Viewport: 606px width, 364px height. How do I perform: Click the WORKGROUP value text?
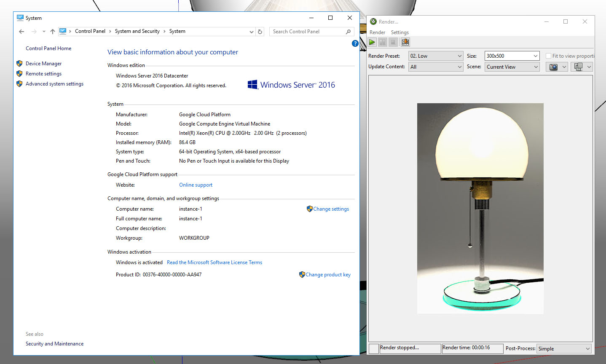pos(194,238)
